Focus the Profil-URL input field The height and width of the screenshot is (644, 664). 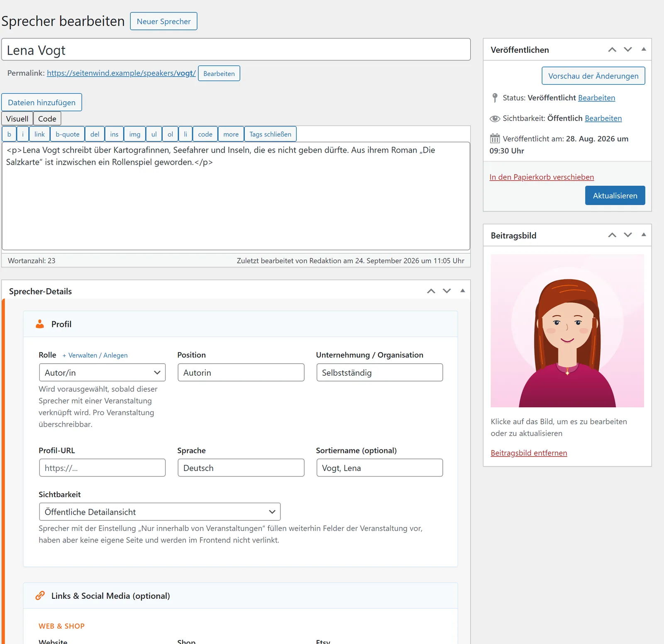[x=102, y=468]
